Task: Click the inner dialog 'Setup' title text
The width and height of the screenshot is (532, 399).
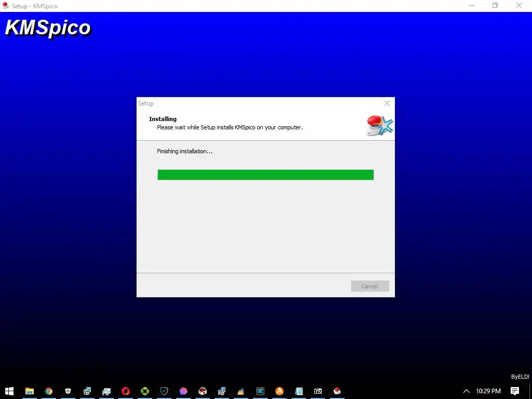Action: pyautogui.click(x=146, y=103)
